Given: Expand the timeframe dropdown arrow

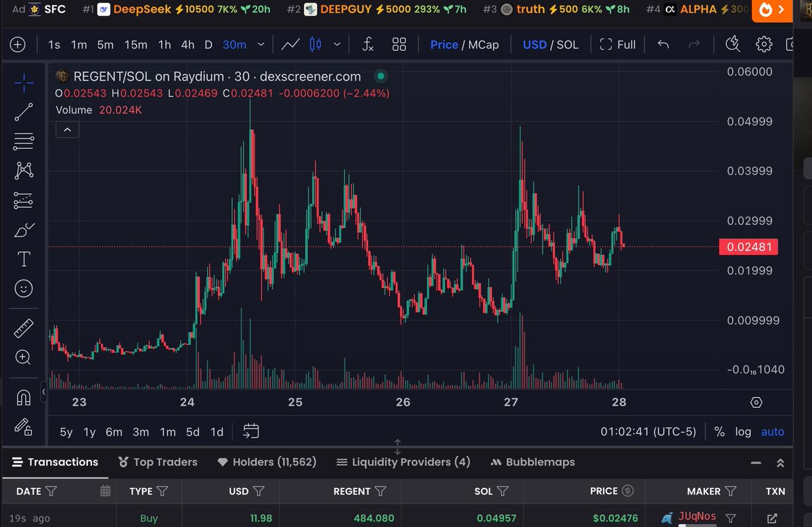Looking at the screenshot, I should (x=260, y=45).
